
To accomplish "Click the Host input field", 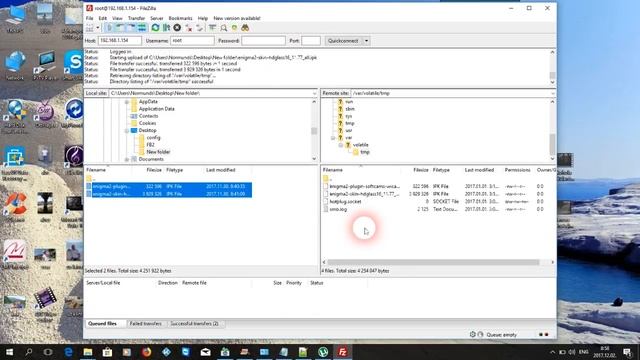I will pyautogui.click(x=120, y=40).
